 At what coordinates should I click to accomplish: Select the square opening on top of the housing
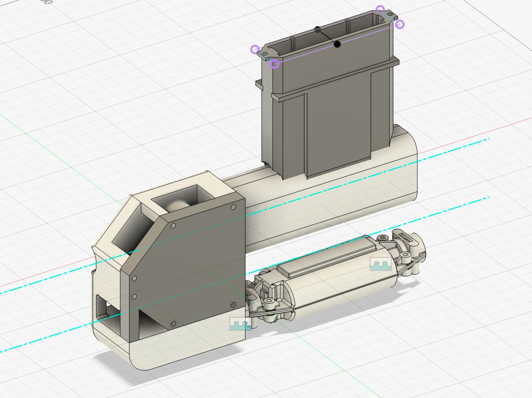pos(183,199)
